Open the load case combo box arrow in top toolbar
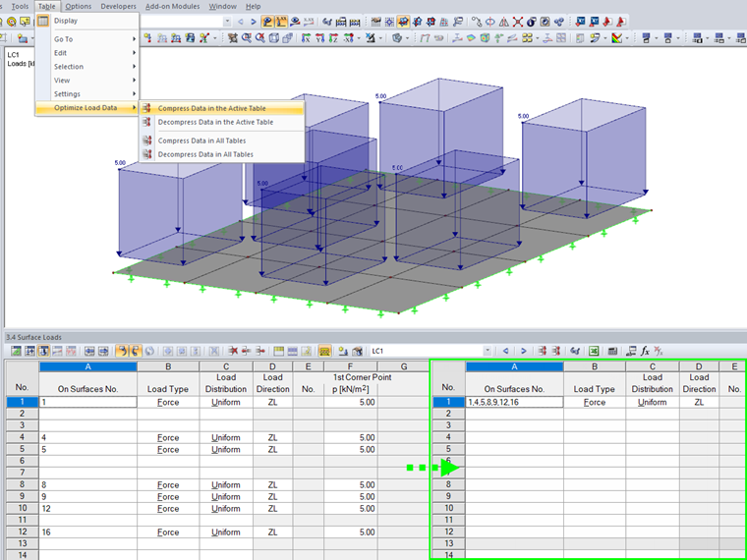 (227, 22)
